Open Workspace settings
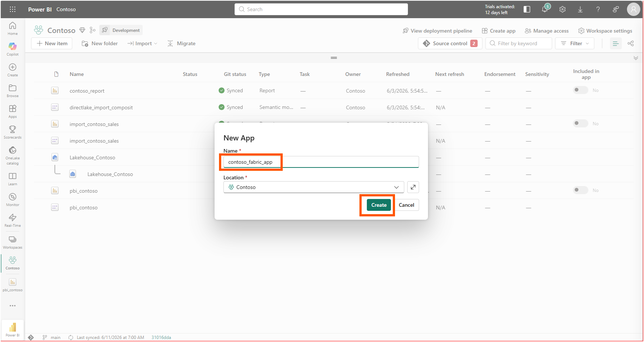The height and width of the screenshot is (342, 644). 605,31
